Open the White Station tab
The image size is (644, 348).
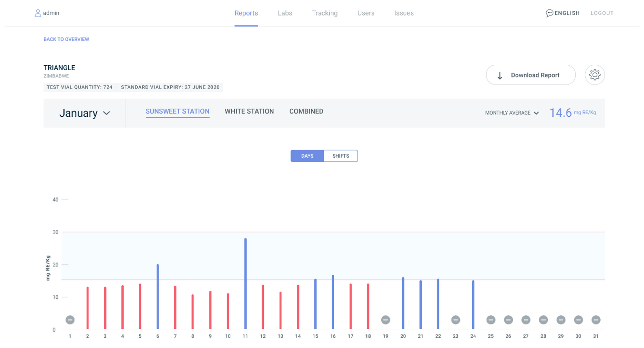point(249,111)
